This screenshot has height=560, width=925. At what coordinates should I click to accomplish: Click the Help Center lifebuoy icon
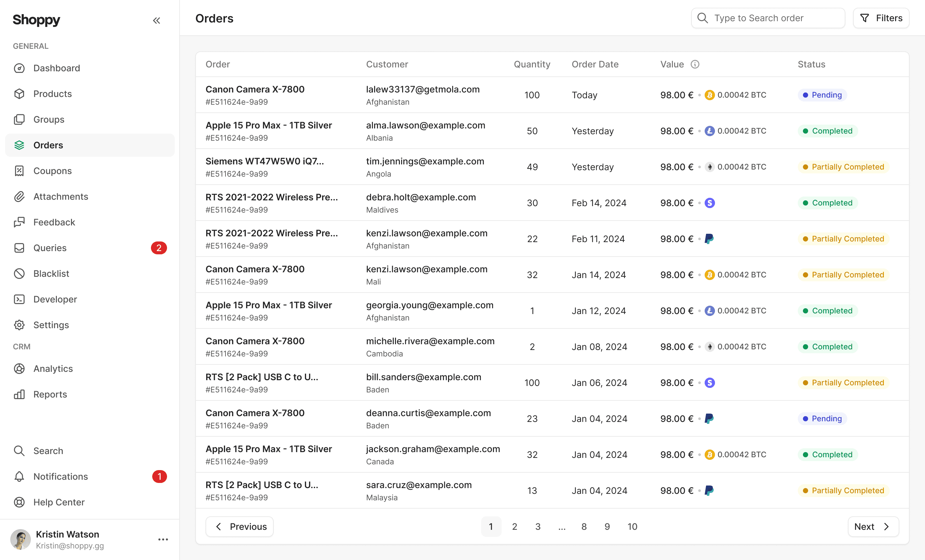(x=19, y=502)
